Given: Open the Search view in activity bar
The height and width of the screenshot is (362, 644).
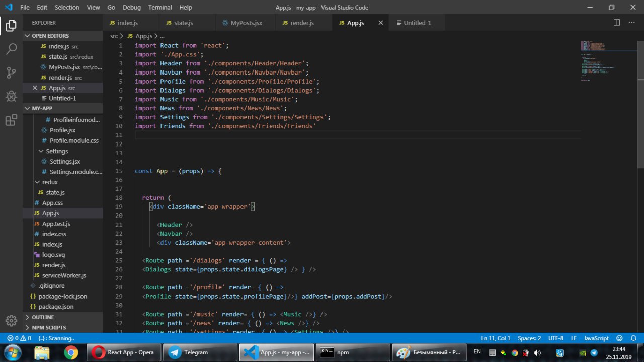Looking at the screenshot, I should [x=11, y=49].
